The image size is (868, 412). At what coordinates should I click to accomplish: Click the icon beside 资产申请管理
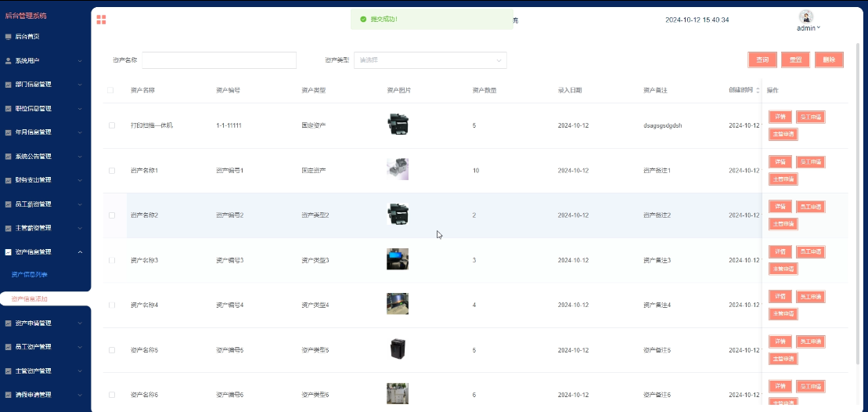point(9,323)
